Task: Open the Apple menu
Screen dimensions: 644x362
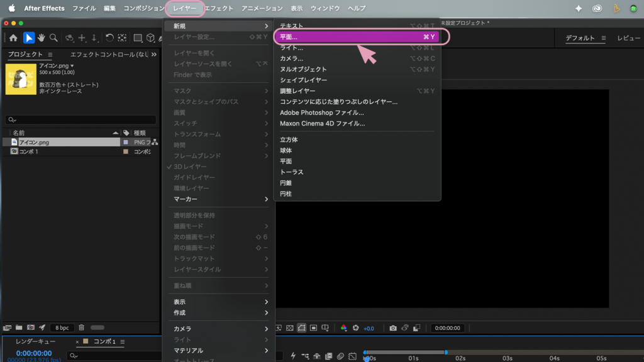Action: tap(12, 8)
